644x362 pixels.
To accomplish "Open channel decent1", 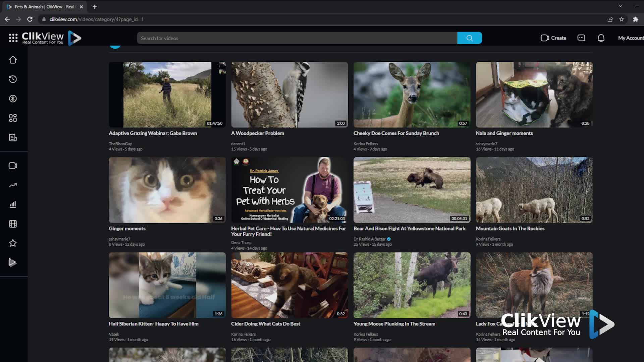I will (238, 144).
